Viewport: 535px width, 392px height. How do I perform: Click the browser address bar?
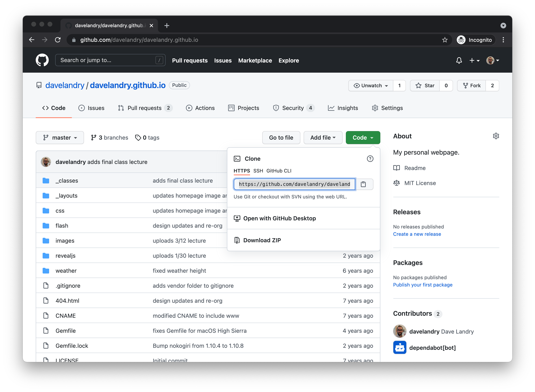259,40
